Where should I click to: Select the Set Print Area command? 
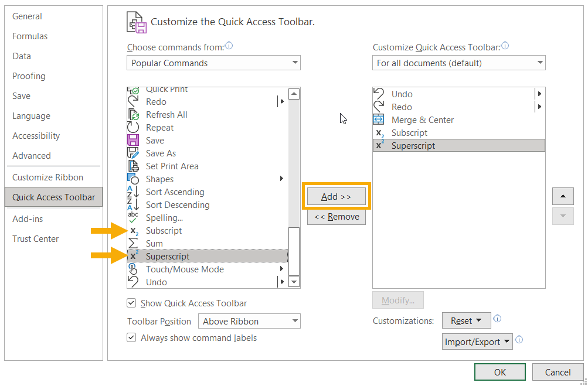172,166
